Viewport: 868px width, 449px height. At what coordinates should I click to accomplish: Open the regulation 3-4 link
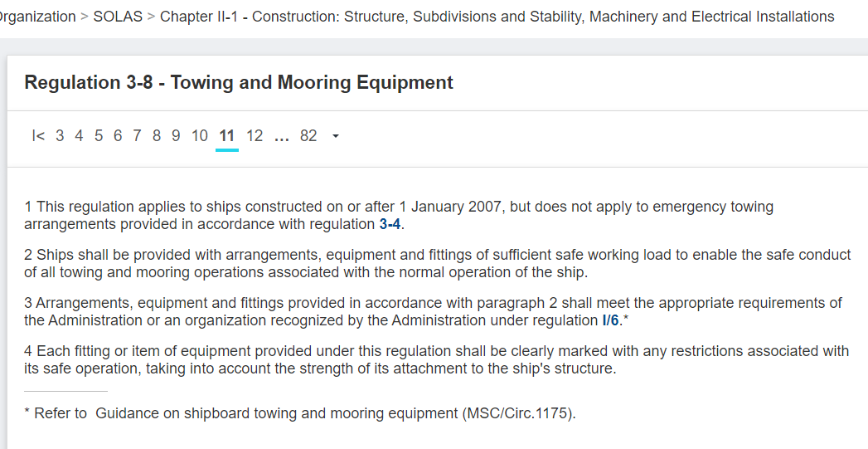point(390,224)
